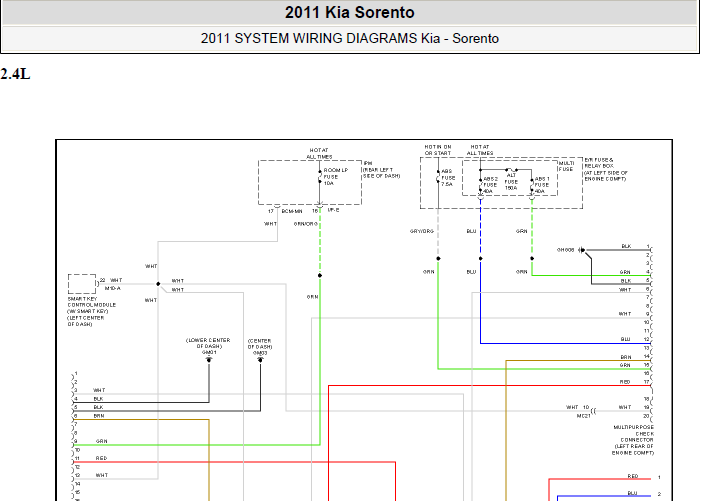
Task: Click the 'ROOM LP FUSE 10A' label
Action: coord(336,177)
